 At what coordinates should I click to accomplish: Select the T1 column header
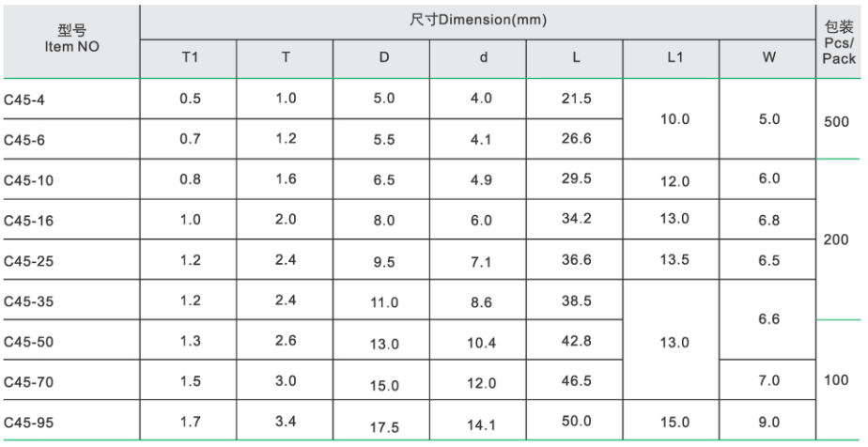[189, 58]
